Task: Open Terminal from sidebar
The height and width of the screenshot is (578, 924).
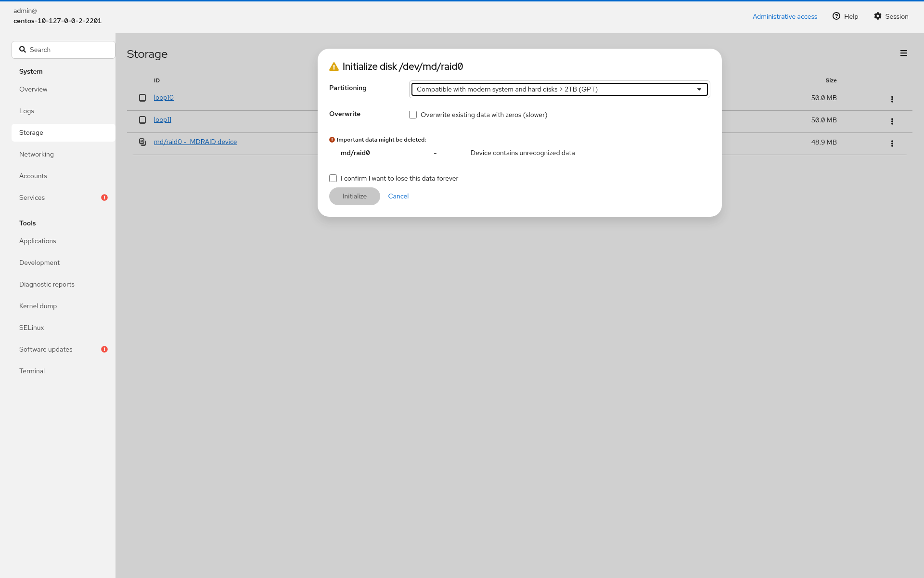Action: pos(63,371)
